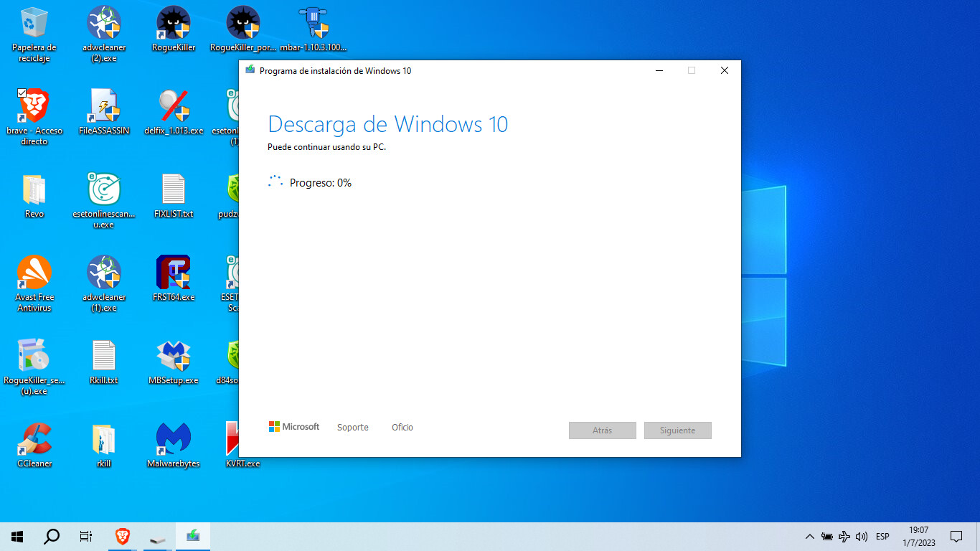Select the Avast Free Antivirus shortcut
Image resolution: width=980 pixels, height=551 pixels.
34,284
